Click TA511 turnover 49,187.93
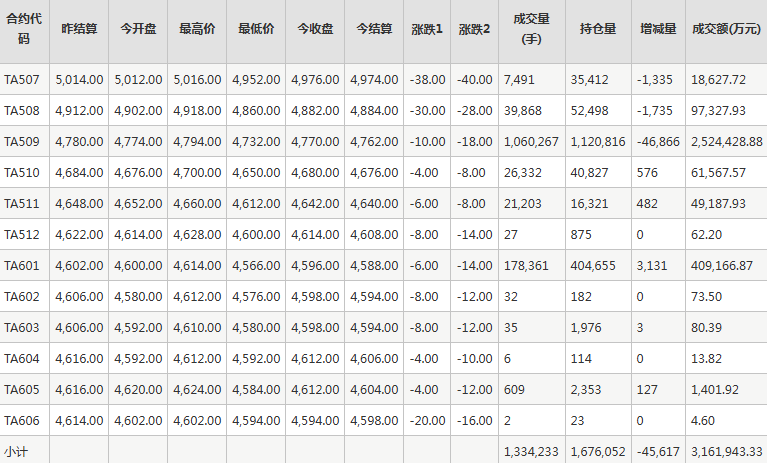767x463 pixels. (x=719, y=203)
